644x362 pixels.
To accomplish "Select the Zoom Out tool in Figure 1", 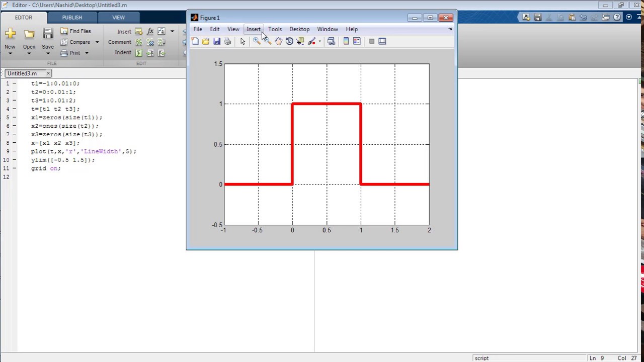I will (x=268, y=41).
